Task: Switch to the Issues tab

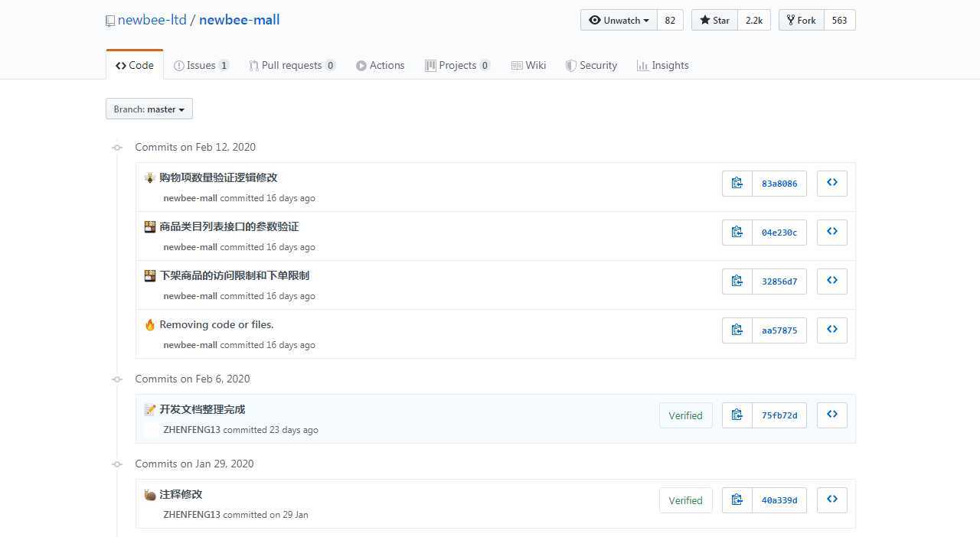Action: tap(201, 66)
